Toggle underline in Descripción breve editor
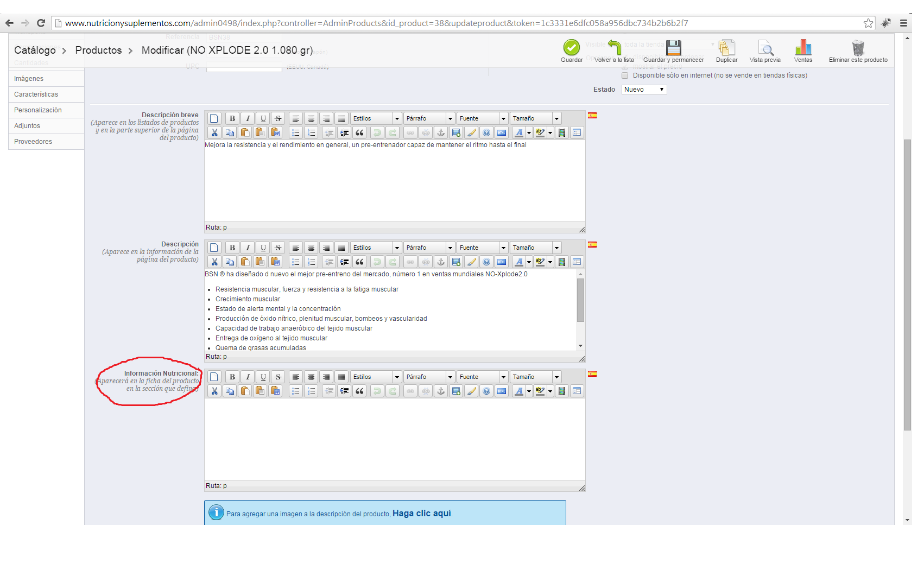The width and height of the screenshot is (924, 570). [x=263, y=118]
